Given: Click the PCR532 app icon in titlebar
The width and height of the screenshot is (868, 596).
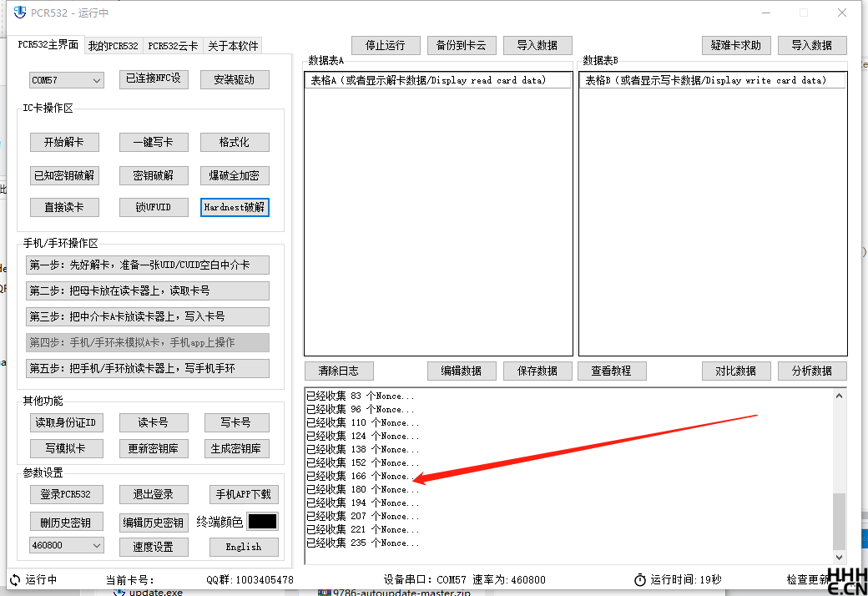Looking at the screenshot, I should point(18,13).
